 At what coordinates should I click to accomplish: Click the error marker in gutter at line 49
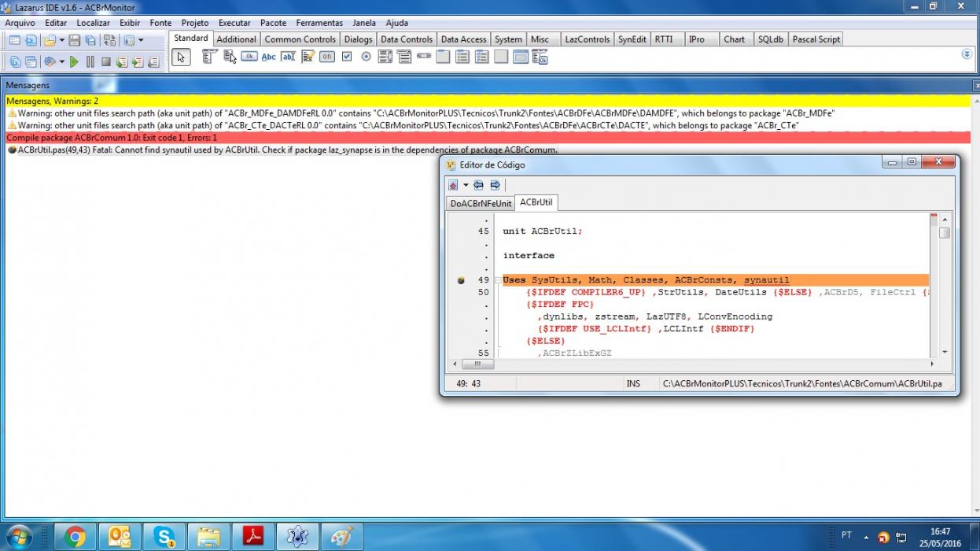[461, 280]
